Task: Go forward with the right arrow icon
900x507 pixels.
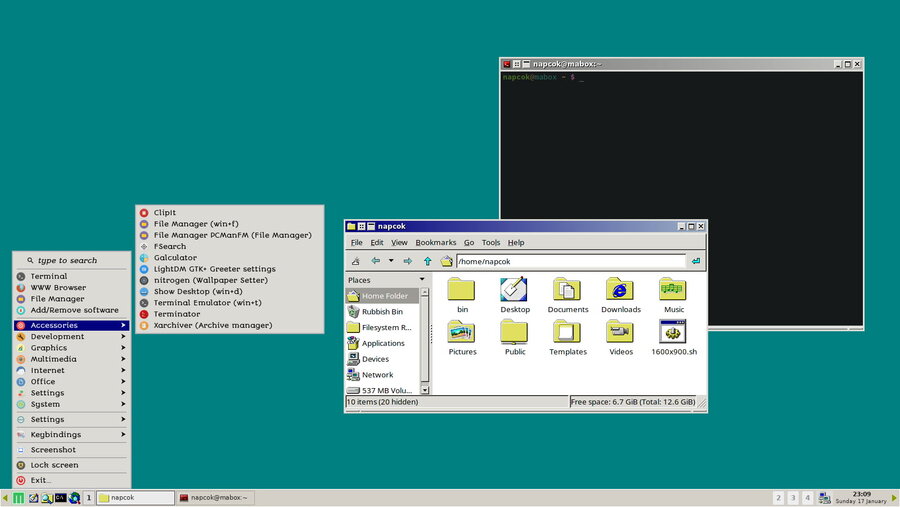Action: click(x=408, y=261)
